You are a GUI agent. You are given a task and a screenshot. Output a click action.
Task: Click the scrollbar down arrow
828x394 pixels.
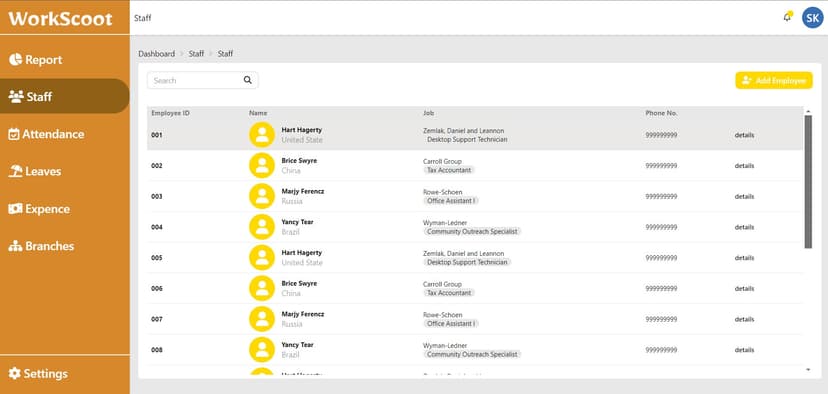click(808, 370)
